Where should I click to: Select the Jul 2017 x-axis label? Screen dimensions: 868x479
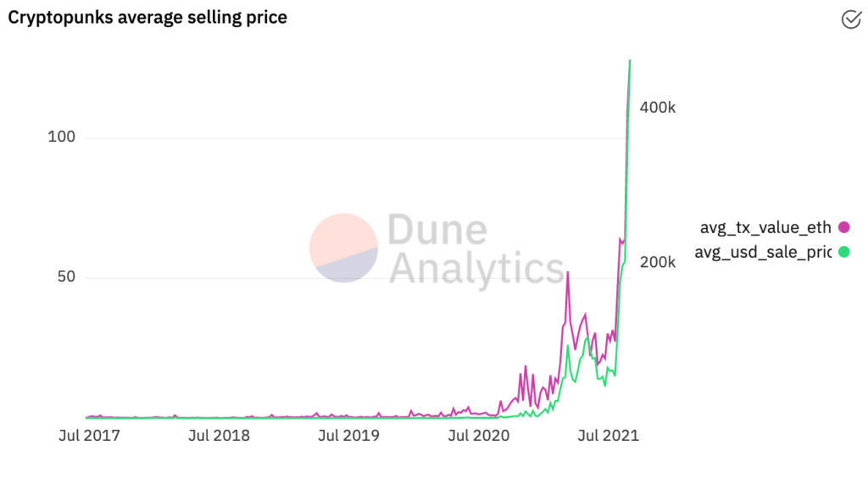pyautogui.click(x=89, y=435)
